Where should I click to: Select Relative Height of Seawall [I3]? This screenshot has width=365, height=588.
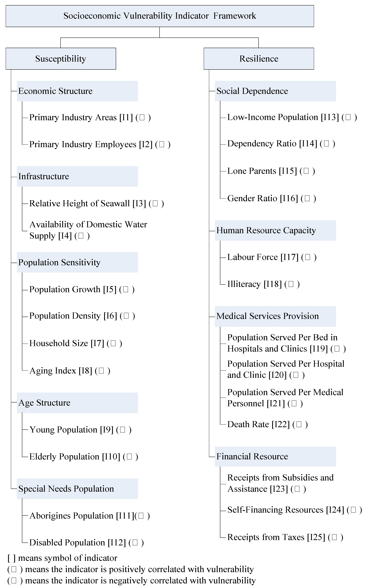(x=88, y=203)
